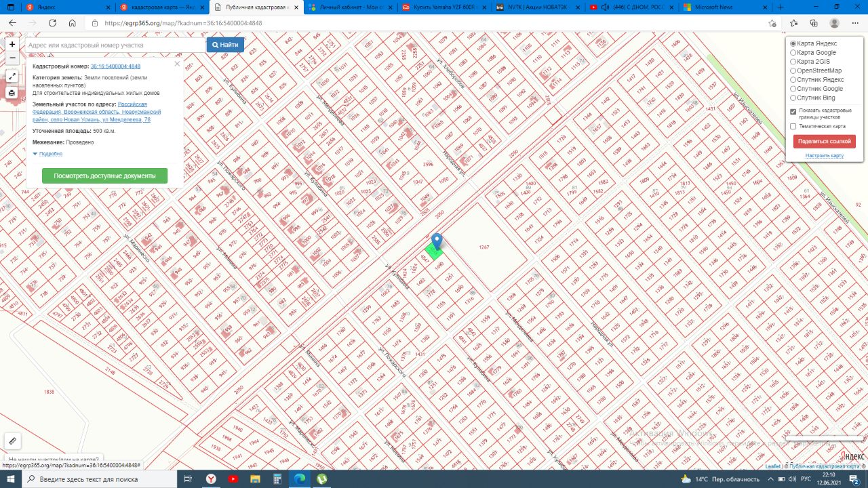Image resolution: width=868 pixels, height=488 pixels.
Task: Open the Windows Start menu
Action: [11, 479]
